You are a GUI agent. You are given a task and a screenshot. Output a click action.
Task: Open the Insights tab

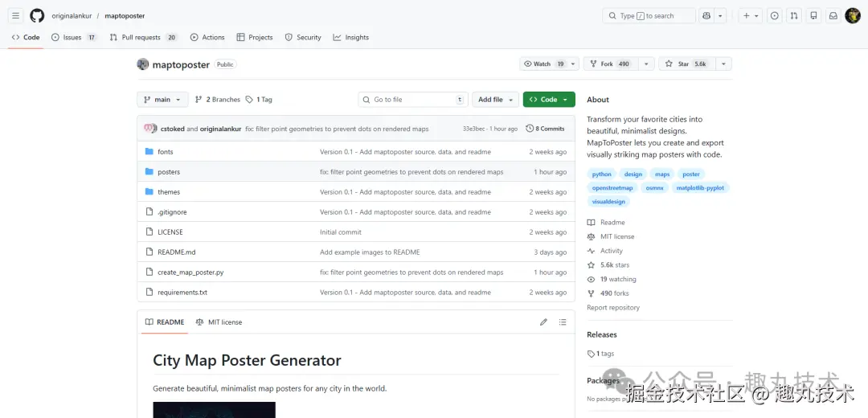coord(351,37)
